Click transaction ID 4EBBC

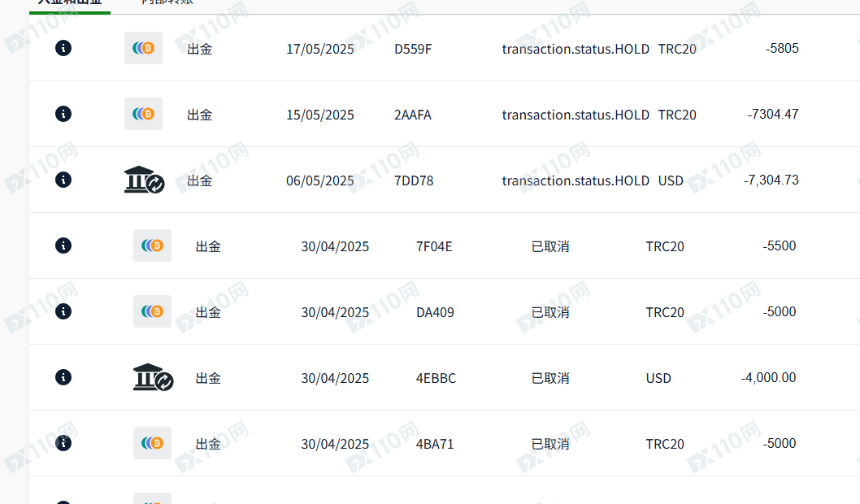(x=436, y=379)
